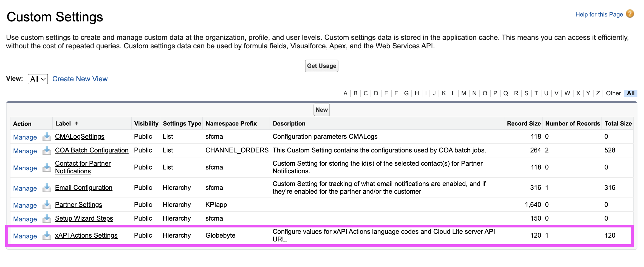
Task: Click download icon beside Partner Settings
Action: (x=47, y=205)
